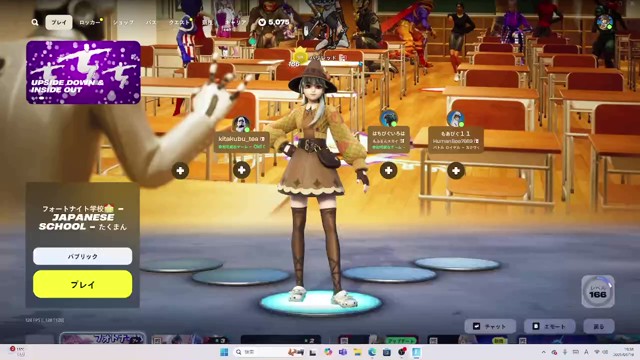Open the search magnifier in top navigation
This screenshot has width=640, height=360.
(35, 22)
